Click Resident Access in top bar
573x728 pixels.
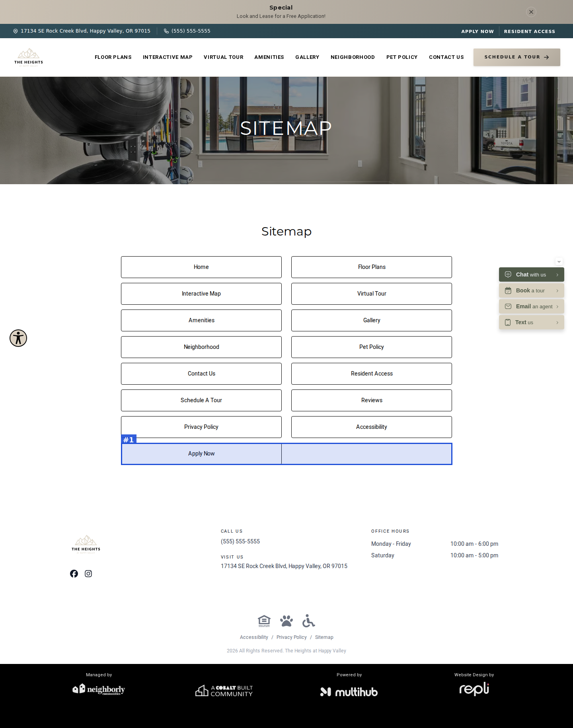(530, 31)
